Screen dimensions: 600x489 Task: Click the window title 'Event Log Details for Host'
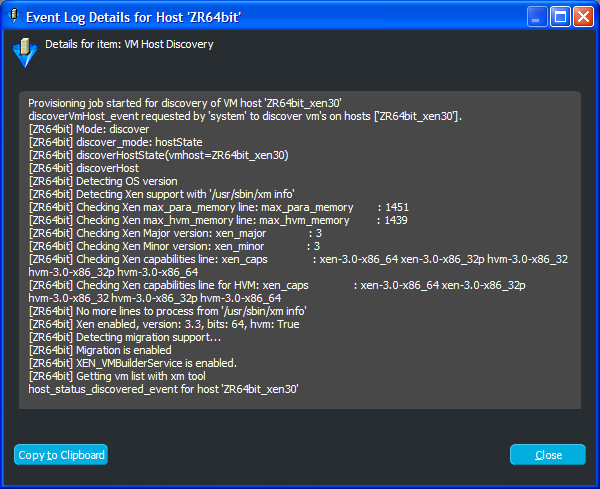click(x=133, y=17)
